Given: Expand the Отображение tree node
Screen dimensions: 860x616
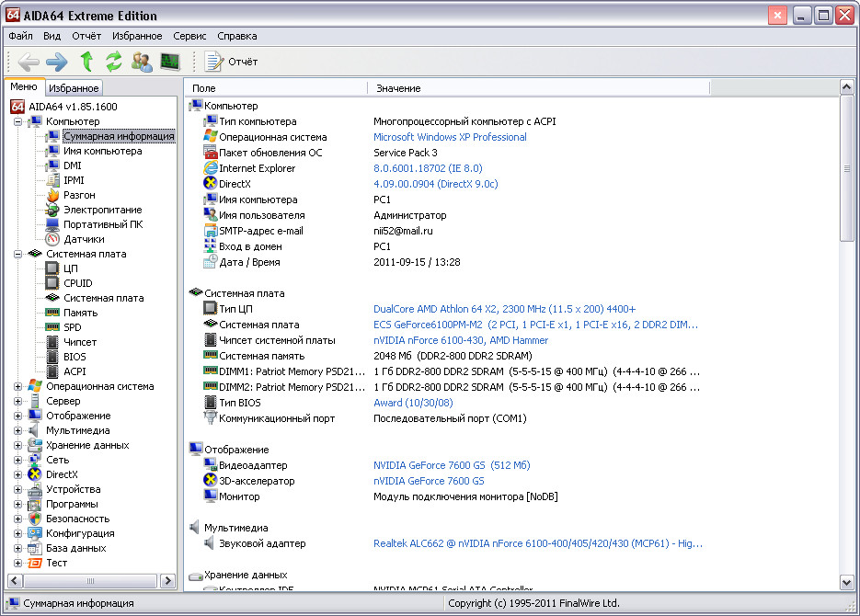Looking at the screenshot, I should click(x=17, y=416).
